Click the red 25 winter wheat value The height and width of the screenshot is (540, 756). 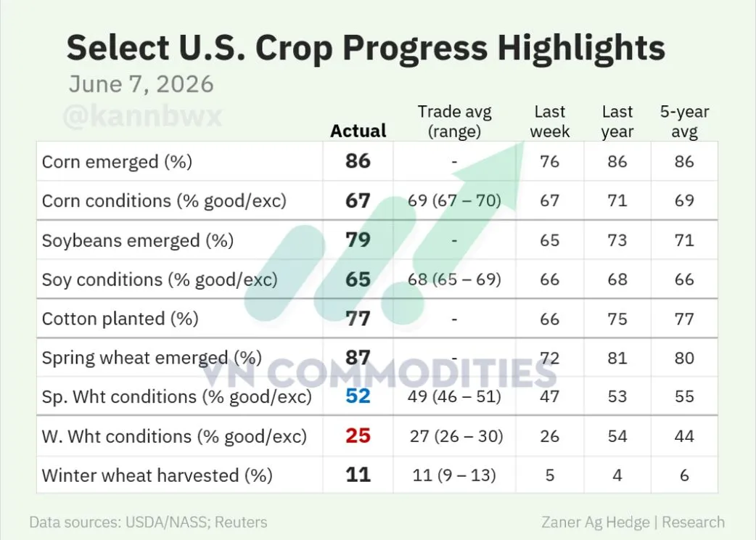[358, 436]
